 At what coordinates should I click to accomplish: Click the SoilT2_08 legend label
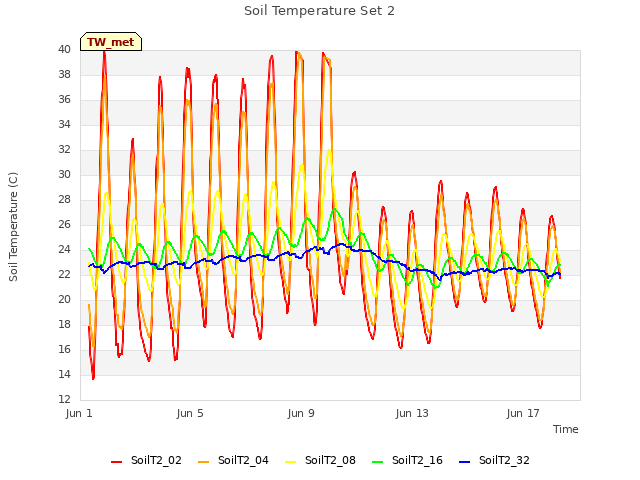coord(330,460)
